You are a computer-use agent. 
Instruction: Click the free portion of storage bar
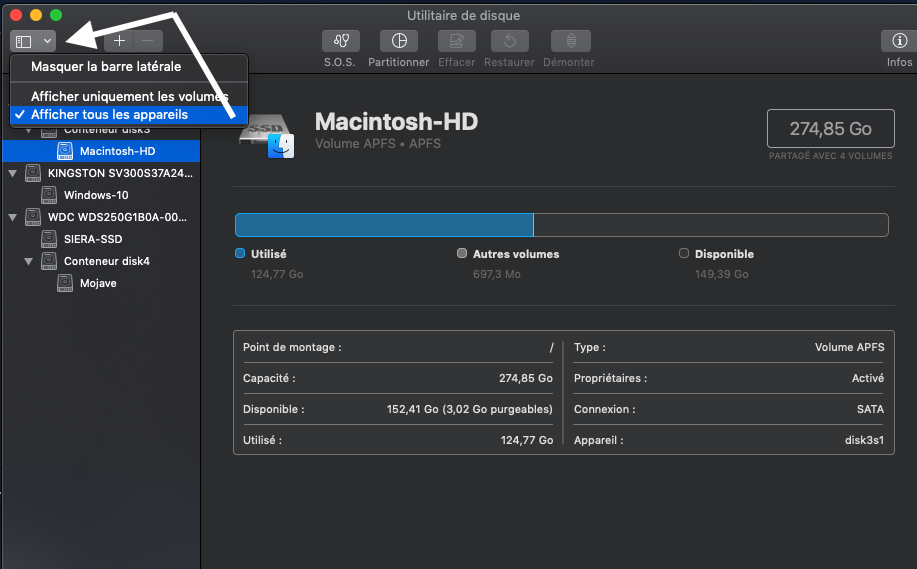click(x=711, y=225)
